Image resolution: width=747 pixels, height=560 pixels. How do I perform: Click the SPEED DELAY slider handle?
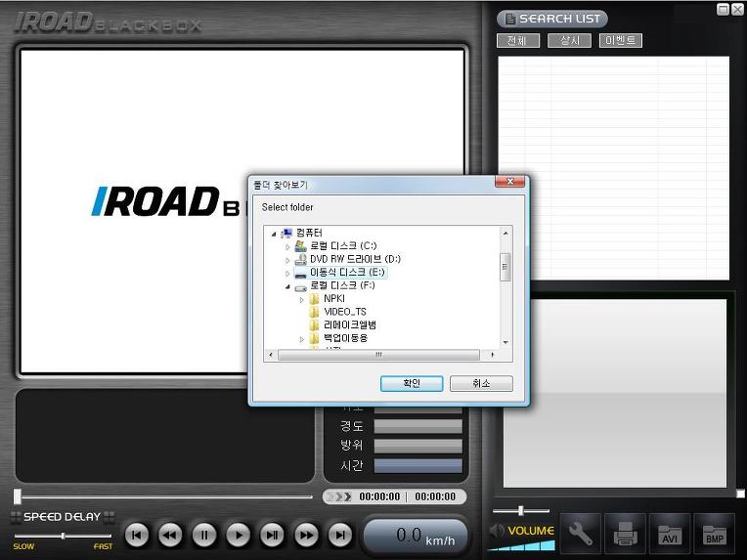(x=63, y=536)
